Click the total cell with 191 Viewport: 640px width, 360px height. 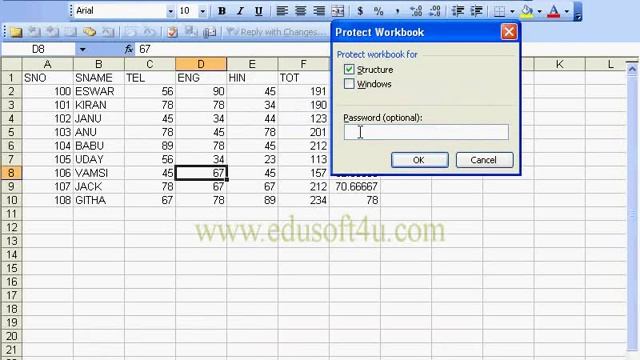pyautogui.click(x=303, y=91)
